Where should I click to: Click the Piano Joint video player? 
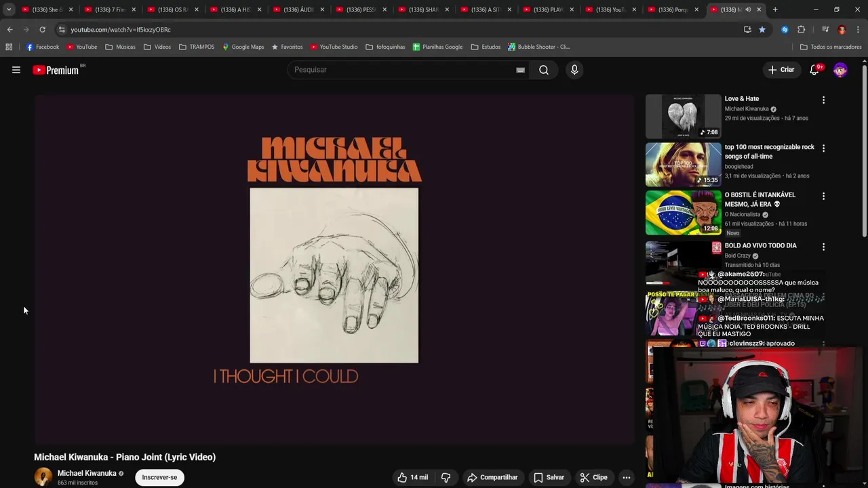[334, 269]
